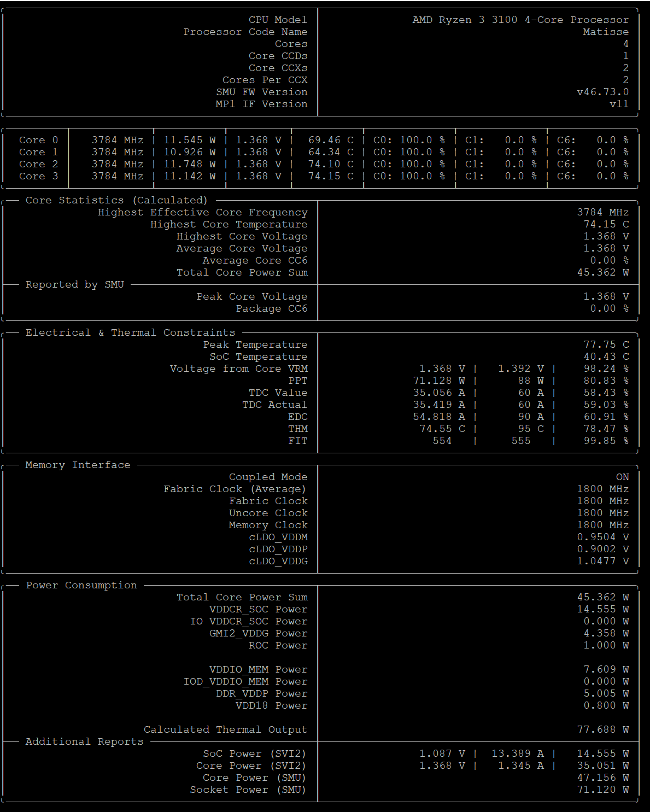Select the Matisse code name value
The width and height of the screenshot is (650, 812).
(x=606, y=32)
